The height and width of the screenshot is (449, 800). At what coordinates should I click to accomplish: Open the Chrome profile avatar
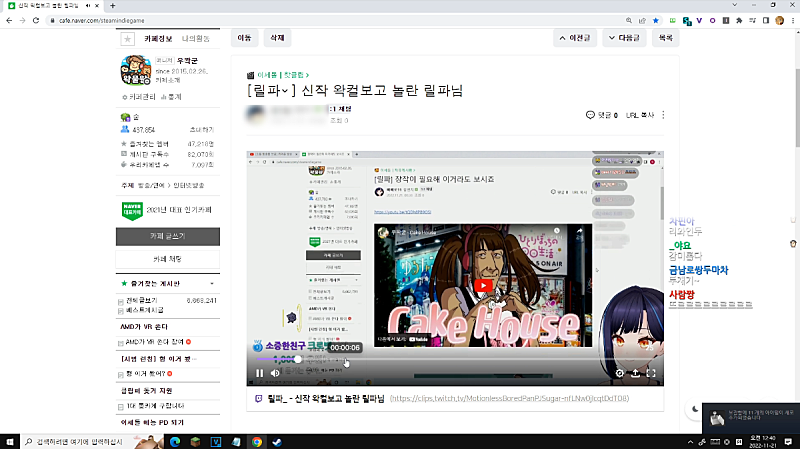779,20
